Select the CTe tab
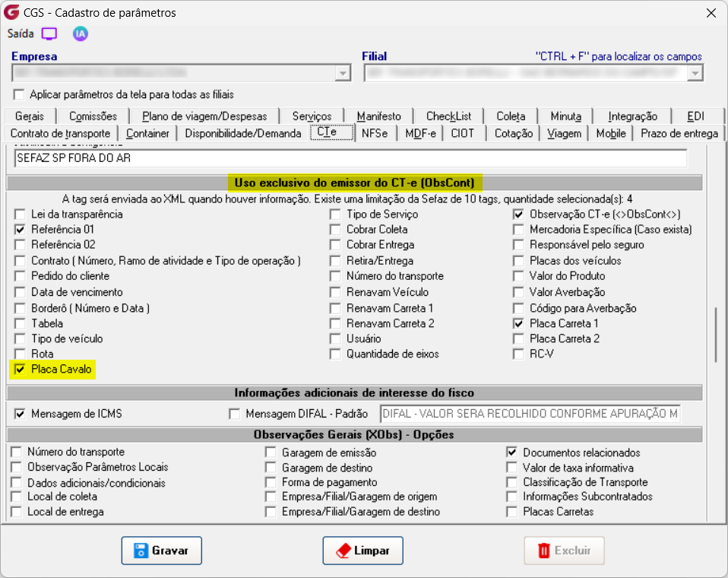Image resolution: width=728 pixels, height=578 pixels. coord(332,132)
